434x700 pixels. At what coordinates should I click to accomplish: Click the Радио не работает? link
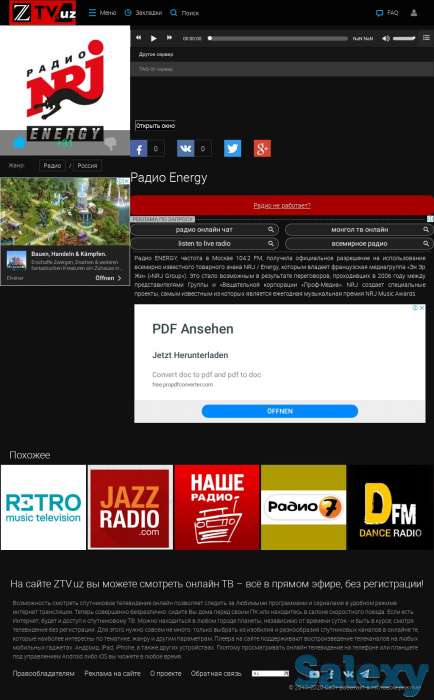[x=282, y=205]
